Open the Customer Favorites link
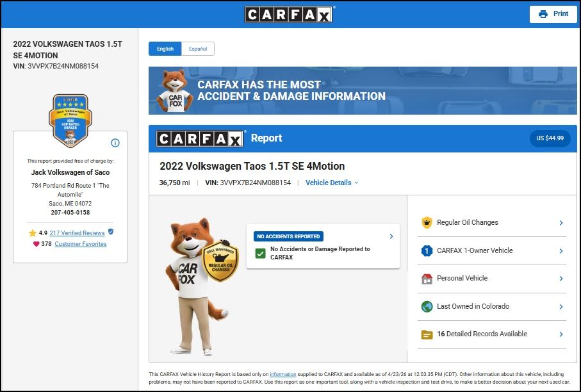Viewport: 581px width, 392px height. coord(81,244)
